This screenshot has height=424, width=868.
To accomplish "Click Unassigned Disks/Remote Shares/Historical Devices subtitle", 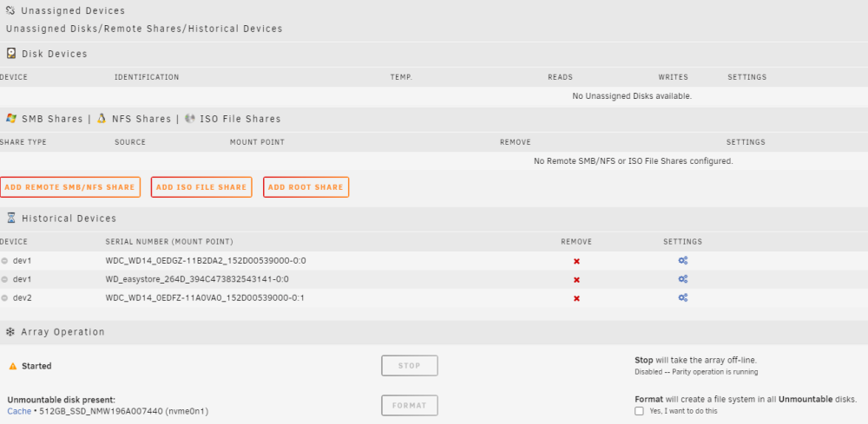I will [x=144, y=29].
